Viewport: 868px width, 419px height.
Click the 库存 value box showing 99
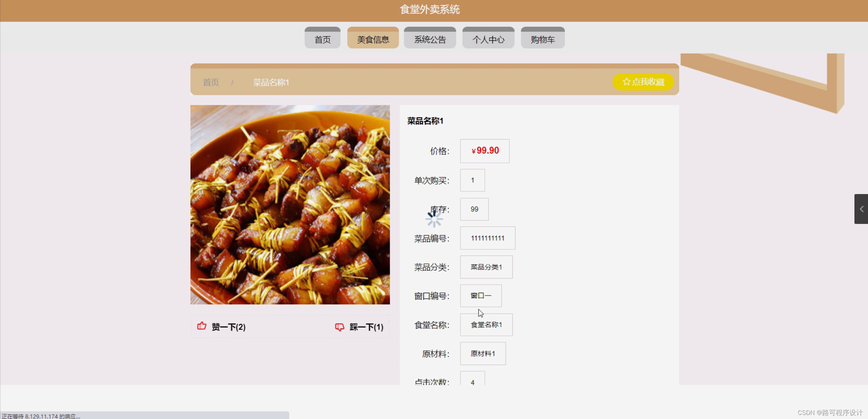click(x=474, y=209)
